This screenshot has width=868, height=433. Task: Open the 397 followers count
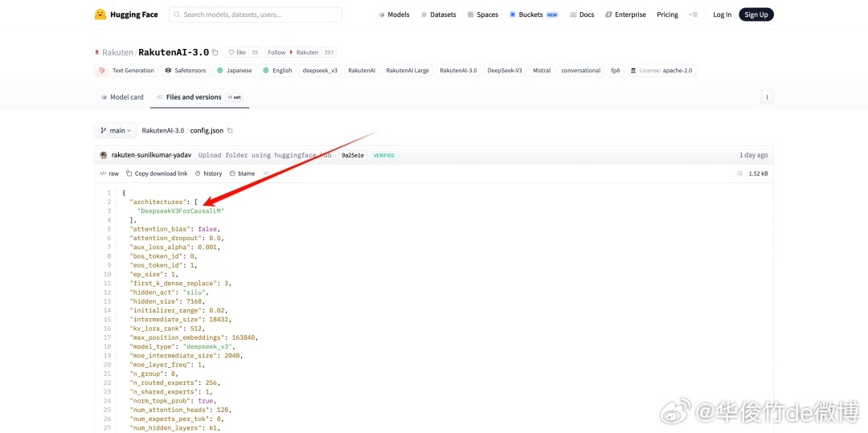pyautogui.click(x=329, y=52)
